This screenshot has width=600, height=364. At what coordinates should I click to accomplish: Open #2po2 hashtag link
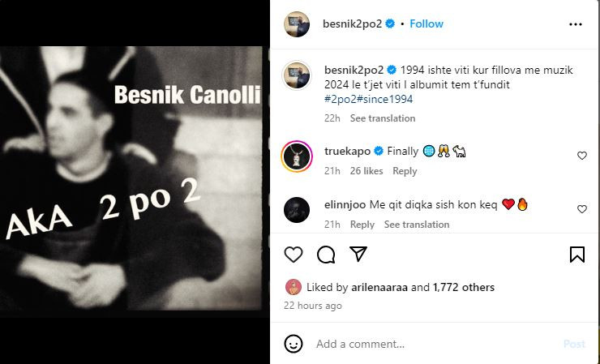coord(341,99)
